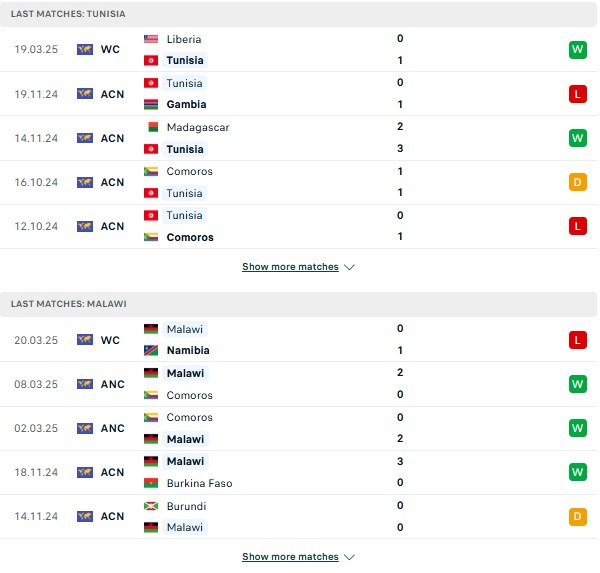This screenshot has width=600, height=573.
Task: Click the Burundi flag icon
Action: (151, 506)
